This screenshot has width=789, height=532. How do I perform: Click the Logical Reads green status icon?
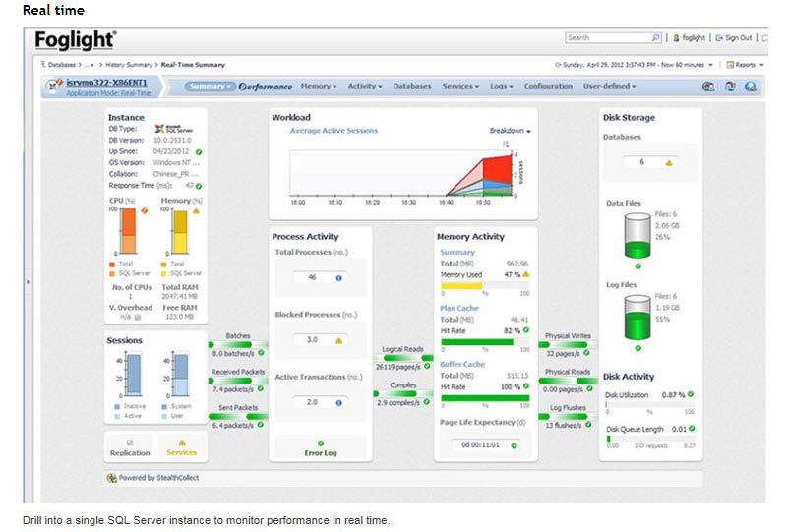[x=427, y=366]
